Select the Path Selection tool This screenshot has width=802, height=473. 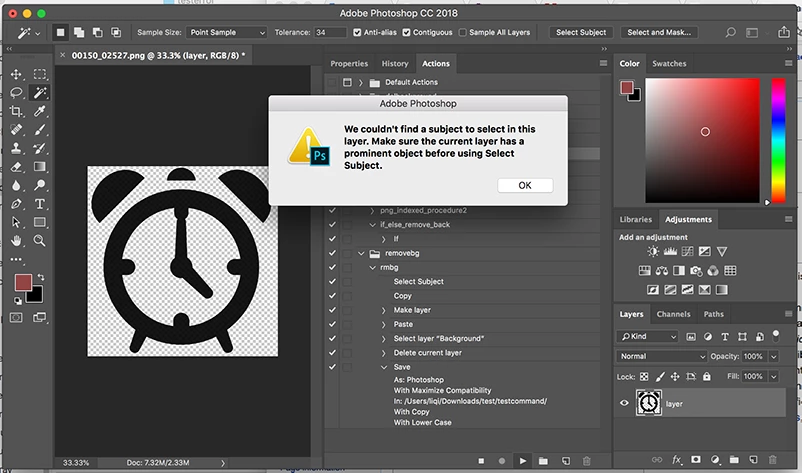pos(16,222)
